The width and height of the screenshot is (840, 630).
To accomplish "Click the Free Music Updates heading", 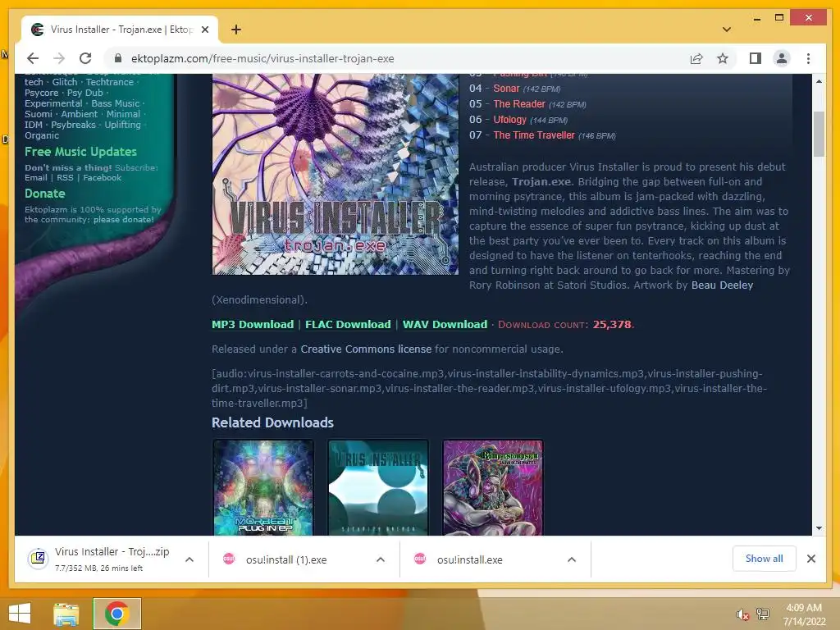I will point(81,152).
